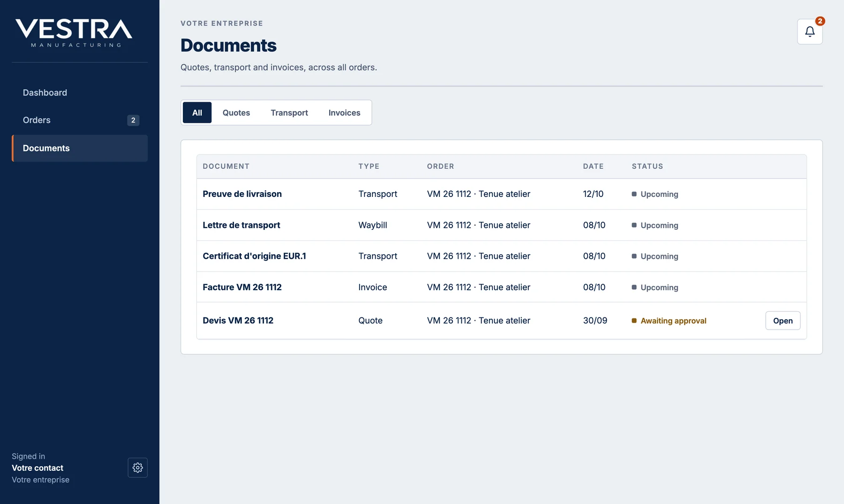Show All documents tab
Viewport: 844px width, 504px height.
coord(197,113)
